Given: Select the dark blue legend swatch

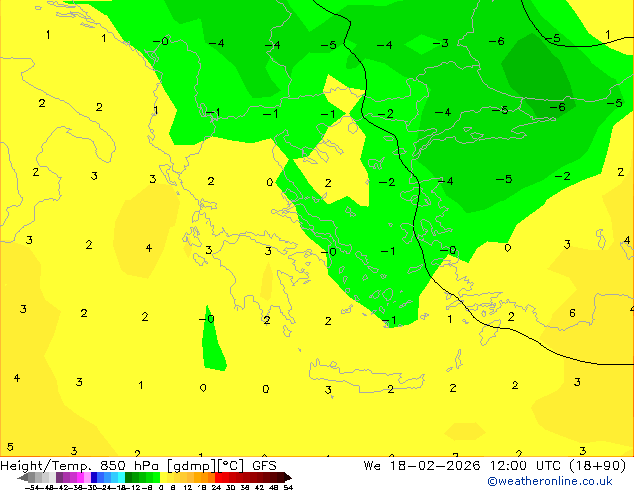Looking at the screenshot, I should 94,477.
